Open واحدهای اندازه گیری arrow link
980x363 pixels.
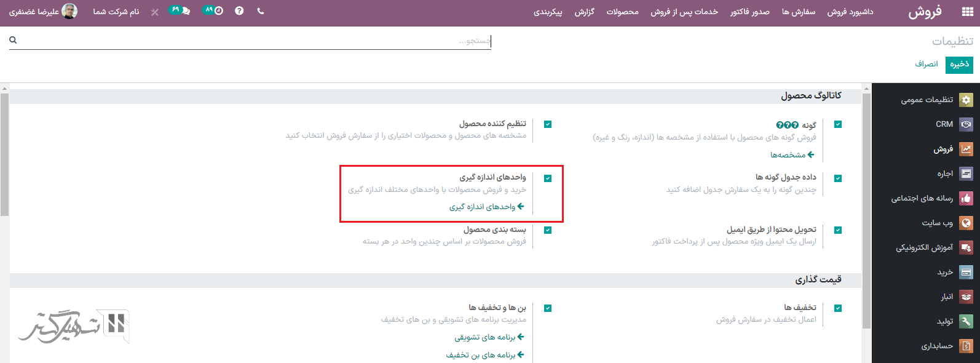[x=487, y=207]
